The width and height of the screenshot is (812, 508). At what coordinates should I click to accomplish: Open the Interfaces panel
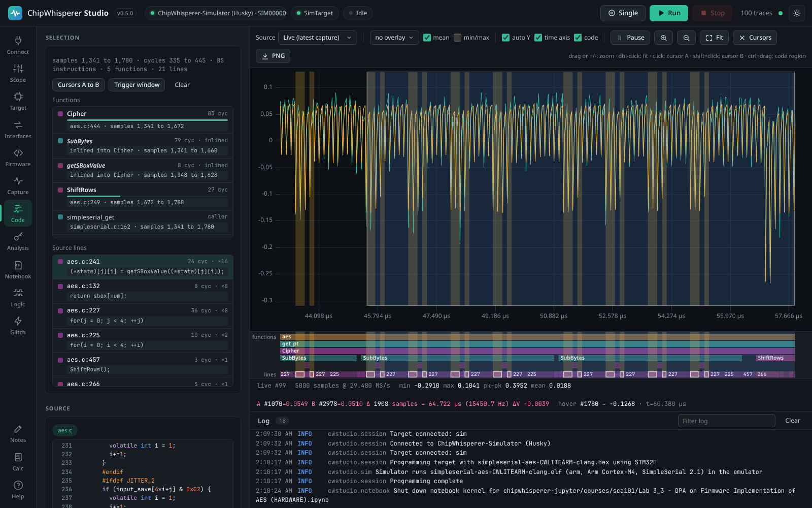click(18, 130)
